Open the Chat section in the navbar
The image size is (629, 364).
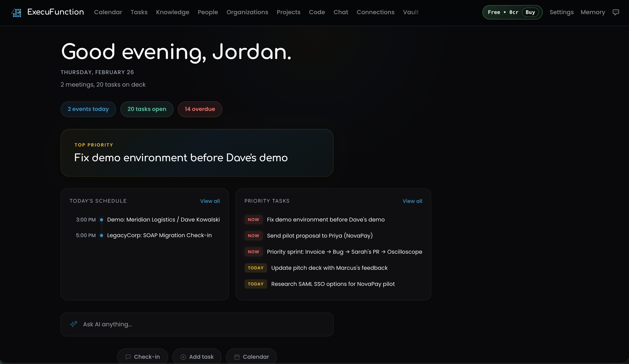[341, 12]
